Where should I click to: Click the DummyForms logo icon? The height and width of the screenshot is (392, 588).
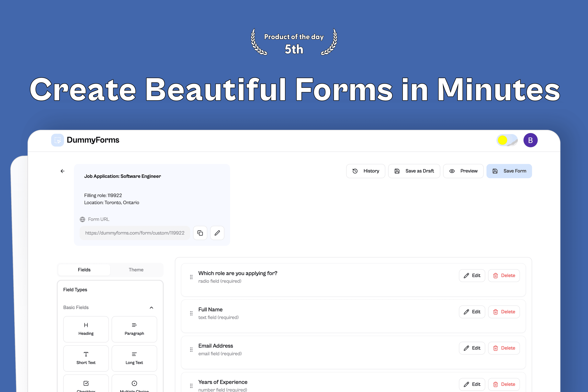(58, 140)
